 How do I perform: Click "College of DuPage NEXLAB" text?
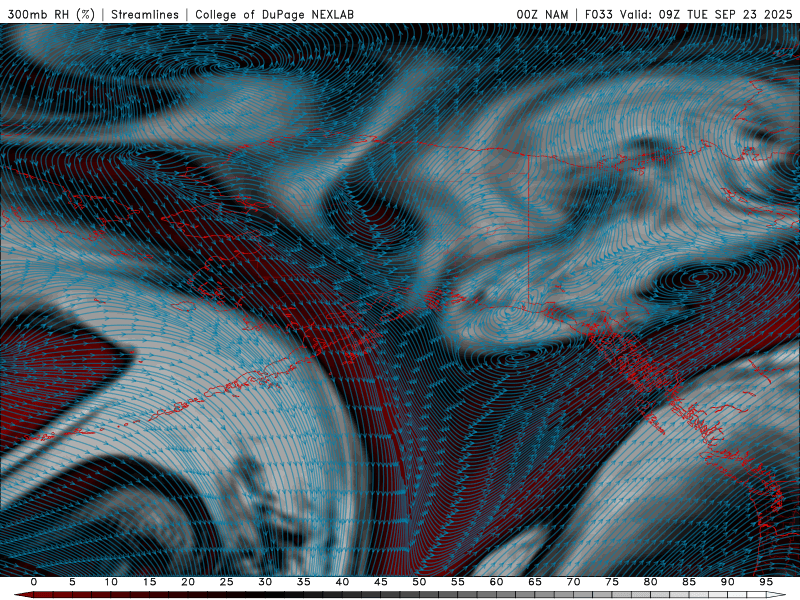click(274, 14)
